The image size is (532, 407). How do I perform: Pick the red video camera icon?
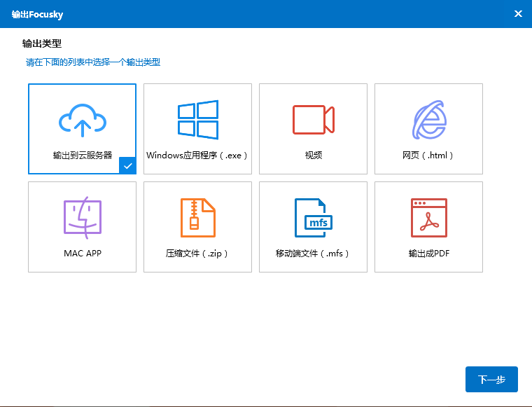point(314,120)
